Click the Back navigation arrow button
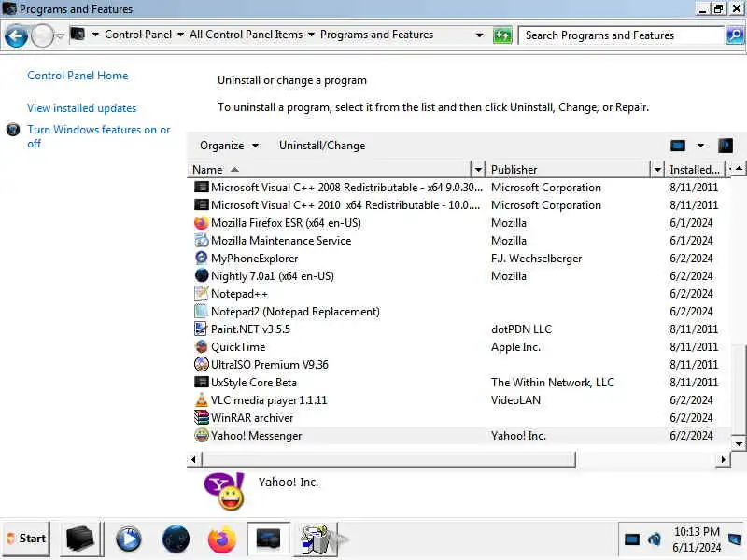 [16, 36]
